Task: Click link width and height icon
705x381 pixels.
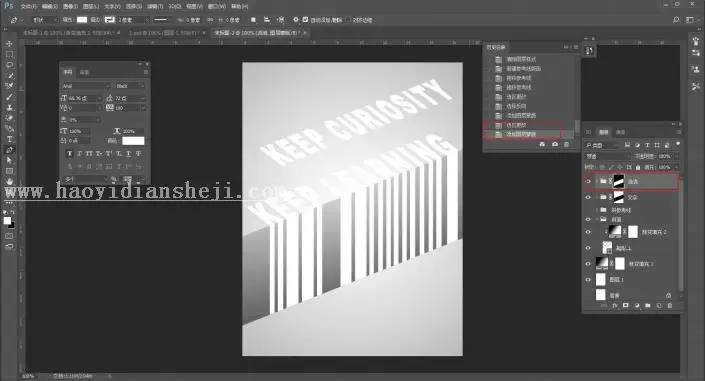Action: tap(210, 20)
